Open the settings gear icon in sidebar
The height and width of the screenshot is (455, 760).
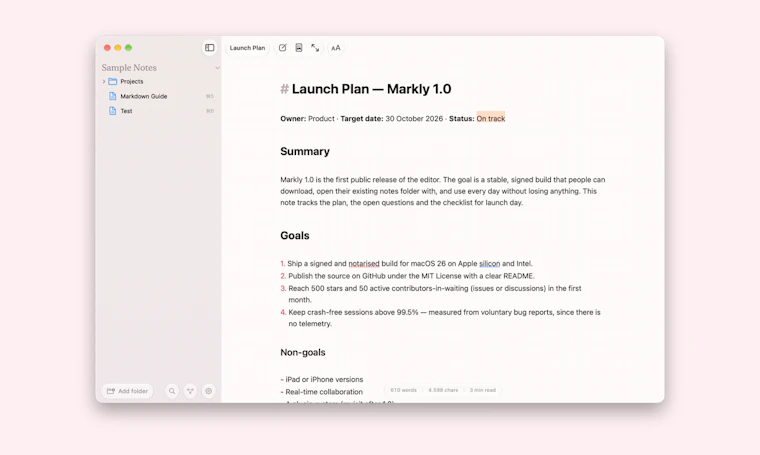209,391
